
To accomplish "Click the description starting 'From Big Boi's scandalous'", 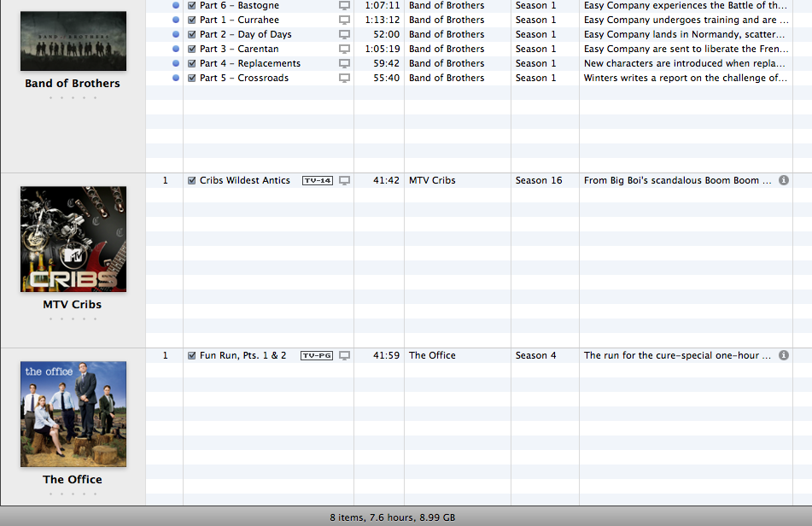I will coord(677,180).
